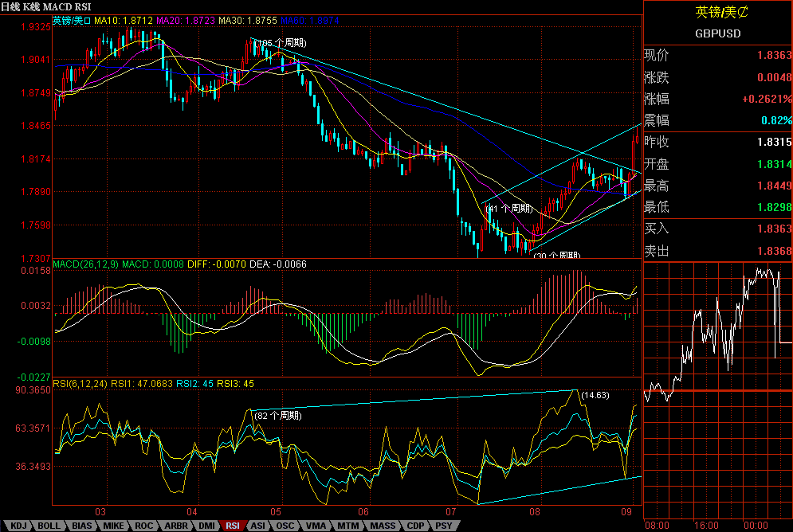This screenshot has width=793, height=532.
Task: Click the (14.63) RSI annotation label
Action: pos(595,395)
